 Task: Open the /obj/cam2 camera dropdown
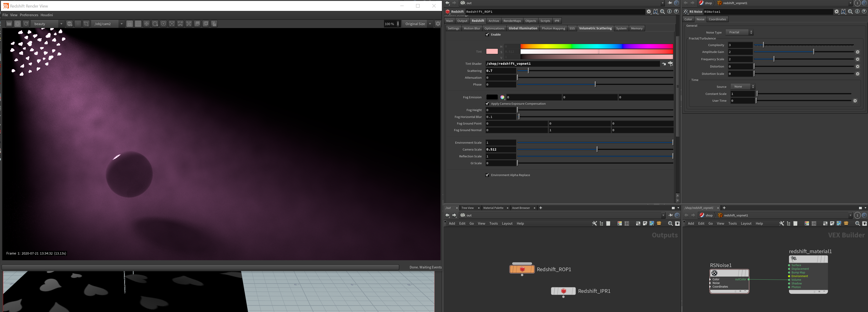tap(108, 23)
